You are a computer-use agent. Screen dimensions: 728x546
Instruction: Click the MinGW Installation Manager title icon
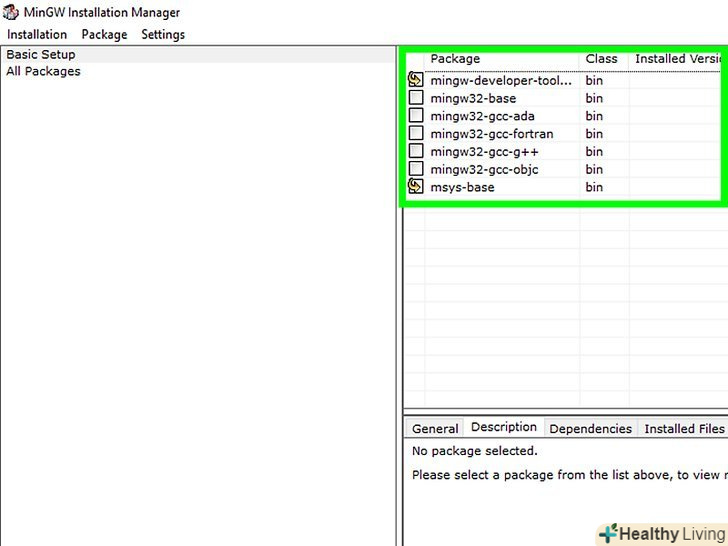coord(10,12)
